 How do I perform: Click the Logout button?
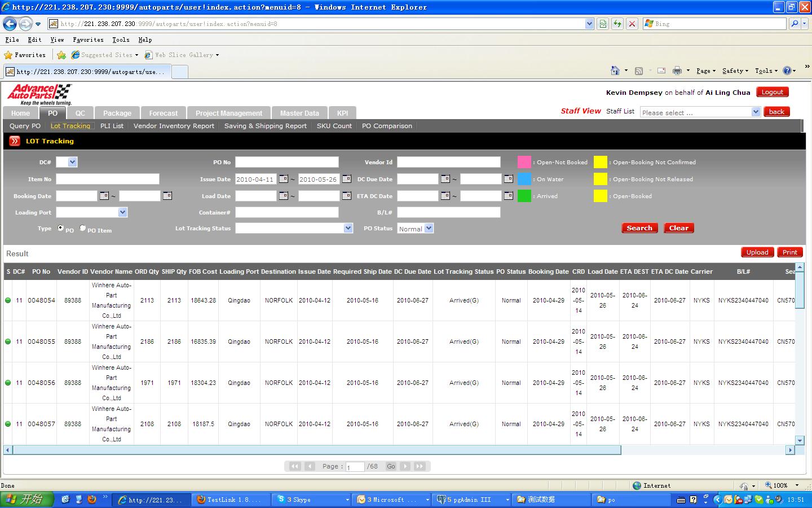tap(772, 92)
